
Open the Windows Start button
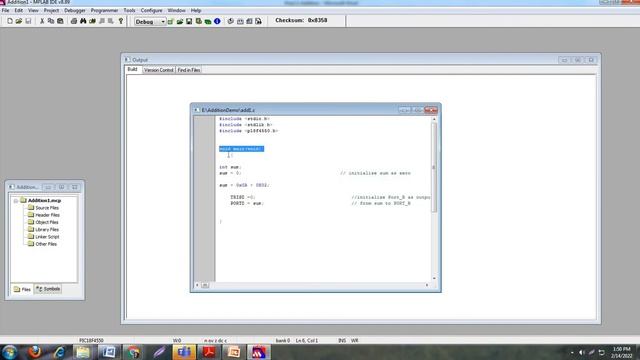[x=9, y=352]
